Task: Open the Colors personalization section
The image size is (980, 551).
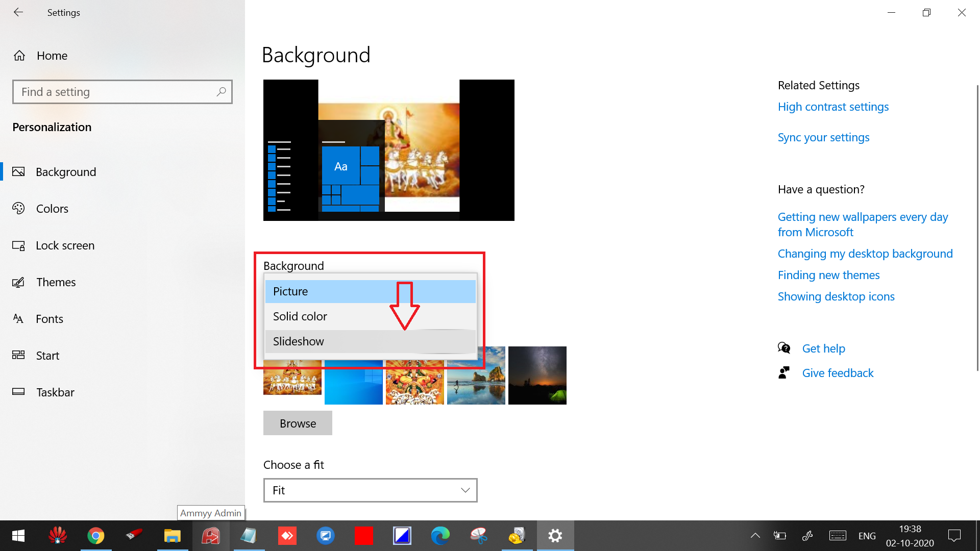Action: (x=52, y=209)
